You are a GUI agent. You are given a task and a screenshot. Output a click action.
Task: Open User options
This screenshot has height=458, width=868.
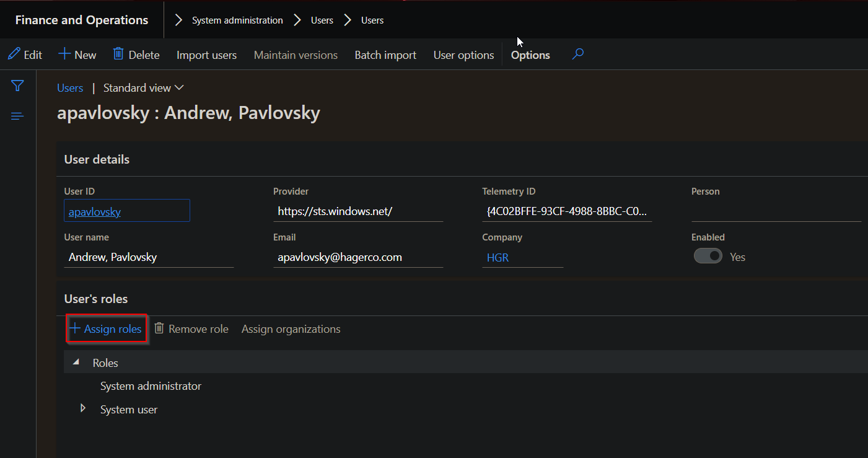tap(463, 55)
